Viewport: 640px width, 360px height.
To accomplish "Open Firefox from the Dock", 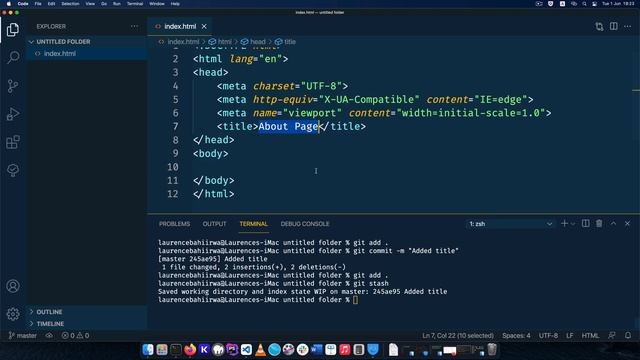I will (190, 350).
